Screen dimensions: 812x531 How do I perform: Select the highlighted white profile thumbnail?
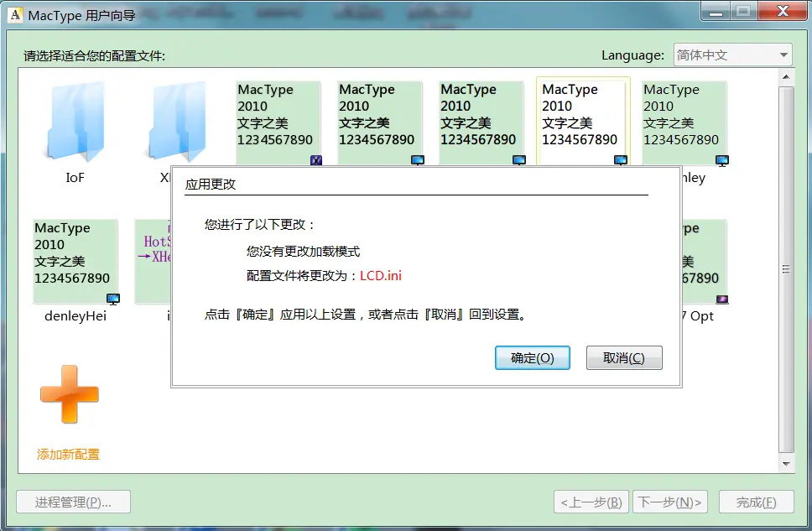tap(583, 122)
